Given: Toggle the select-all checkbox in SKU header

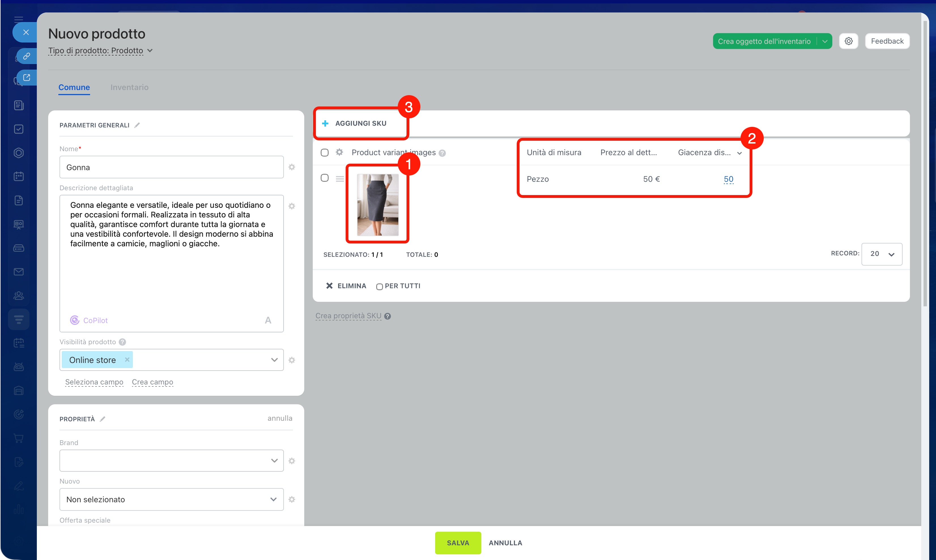Looking at the screenshot, I should click(x=324, y=152).
